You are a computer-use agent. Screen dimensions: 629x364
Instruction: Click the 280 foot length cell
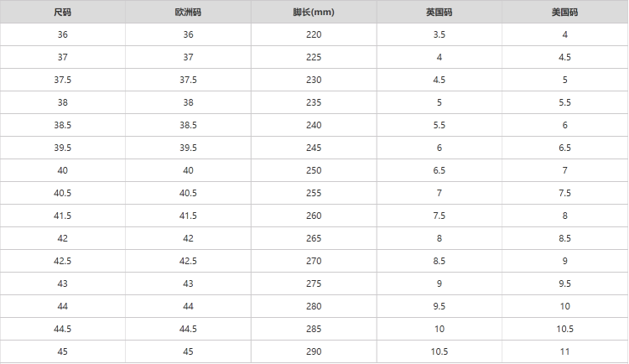pos(314,306)
